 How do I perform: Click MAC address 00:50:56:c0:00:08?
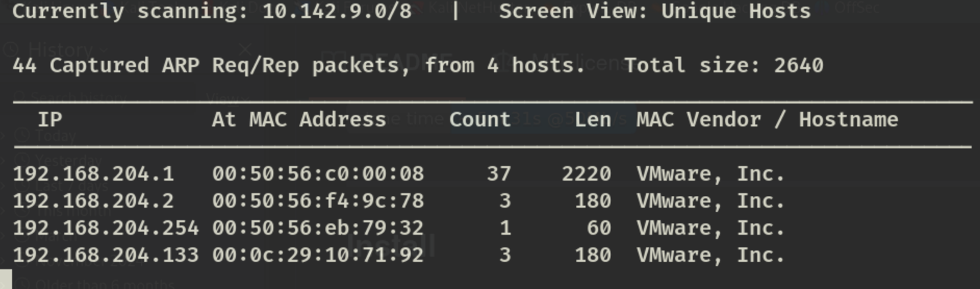(318, 174)
